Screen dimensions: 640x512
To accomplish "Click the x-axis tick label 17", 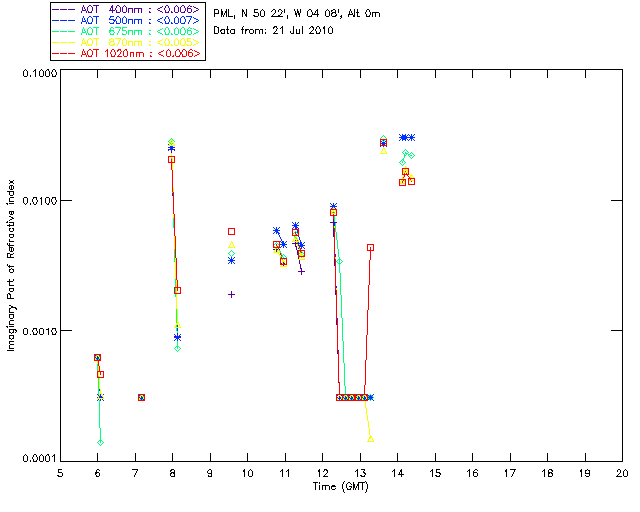I will [510, 473].
